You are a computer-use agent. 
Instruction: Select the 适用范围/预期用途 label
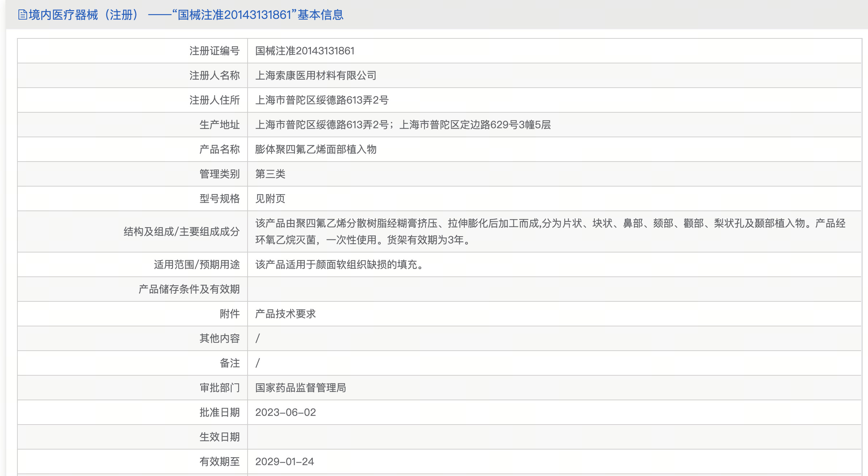click(x=197, y=264)
